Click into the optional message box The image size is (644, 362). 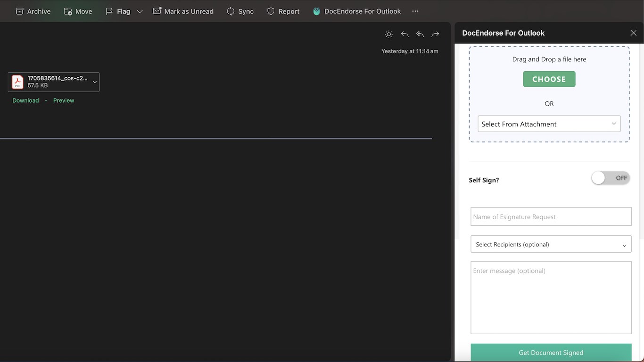coord(551,297)
